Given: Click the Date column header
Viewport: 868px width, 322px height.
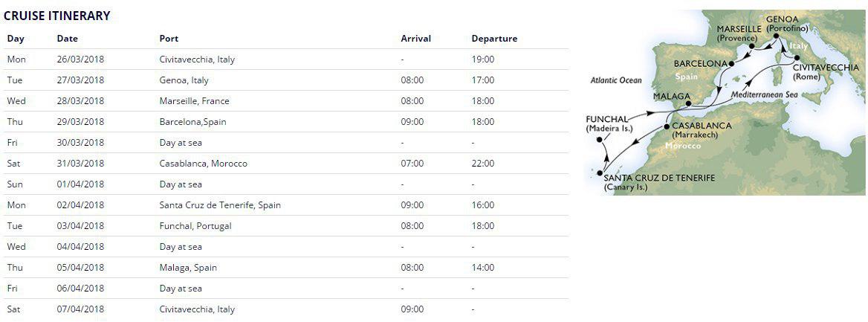Looking at the screenshot, I should click(x=67, y=39).
